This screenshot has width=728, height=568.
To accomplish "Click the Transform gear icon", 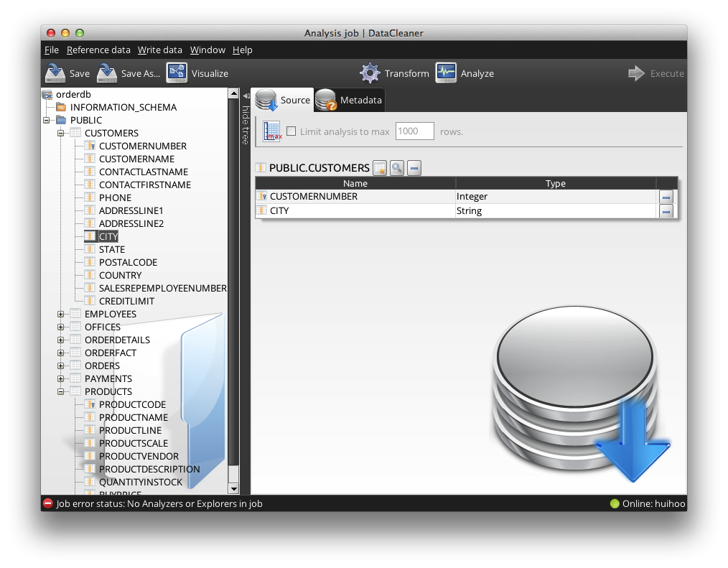I will [x=370, y=73].
